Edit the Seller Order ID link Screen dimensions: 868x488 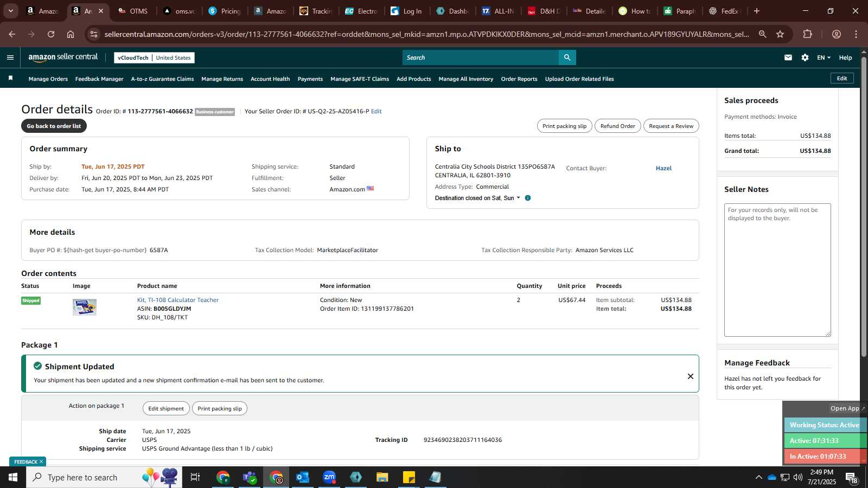pos(376,111)
